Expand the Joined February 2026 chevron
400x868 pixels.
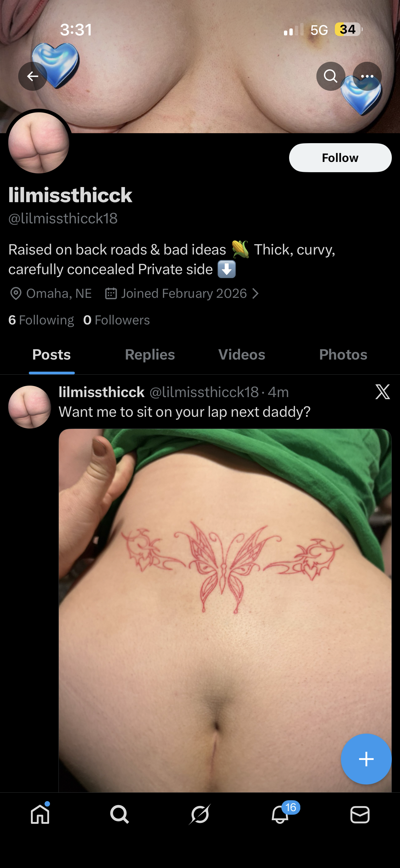(256, 294)
